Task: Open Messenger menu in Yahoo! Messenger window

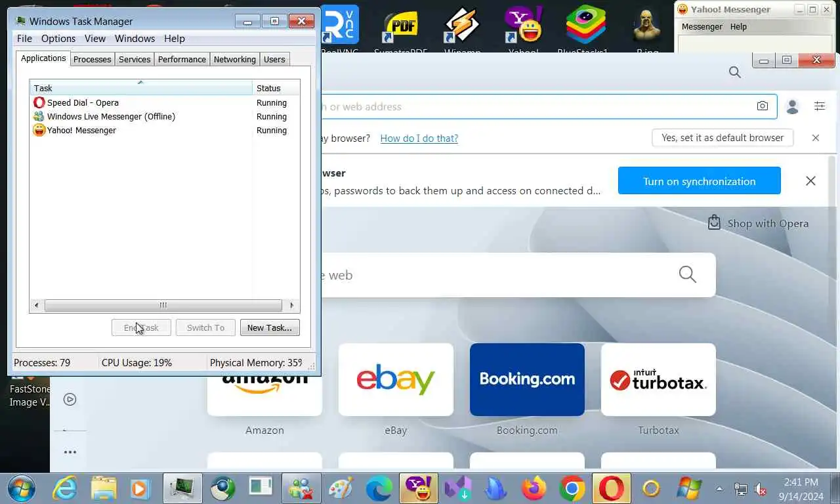Action: tap(702, 27)
